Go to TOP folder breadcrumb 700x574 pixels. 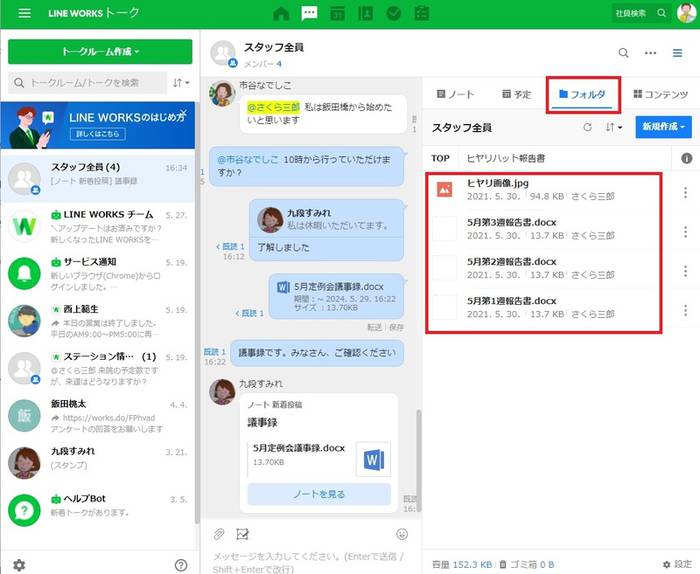click(x=440, y=158)
